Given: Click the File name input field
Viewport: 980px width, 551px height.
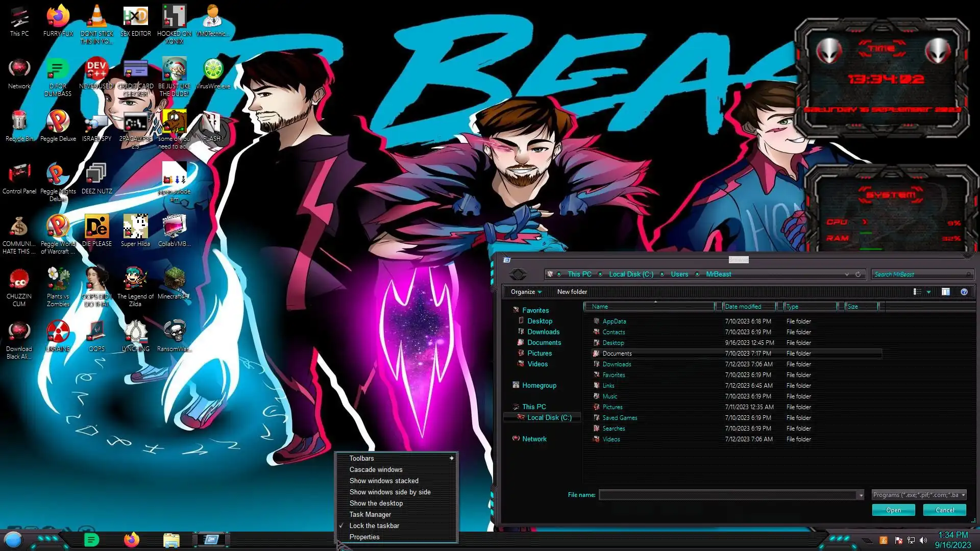Looking at the screenshot, I should pyautogui.click(x=727, y=495).
